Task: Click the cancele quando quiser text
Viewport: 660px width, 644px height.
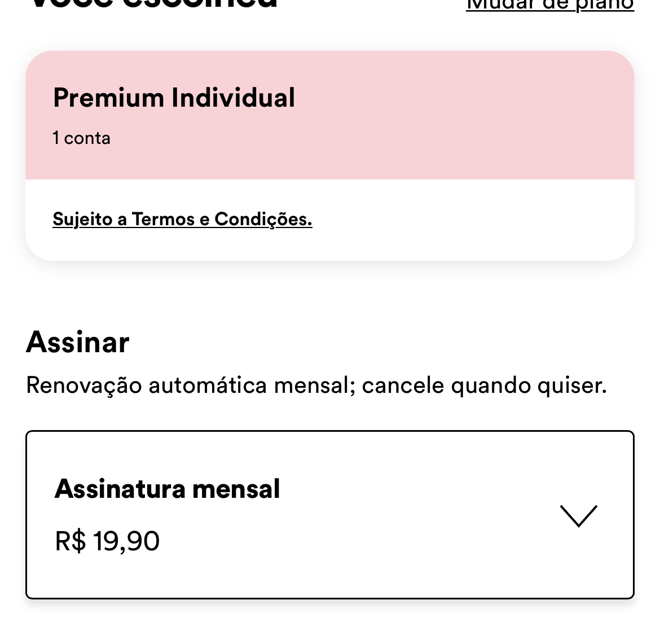Action: pyautogui.click(x=484, y=385)
